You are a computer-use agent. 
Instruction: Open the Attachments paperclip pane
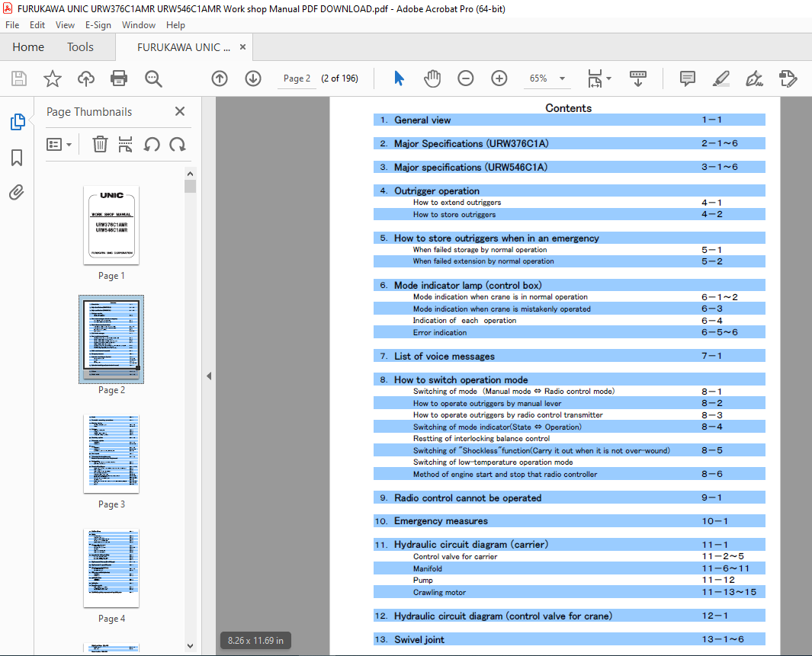click(17, 193)
